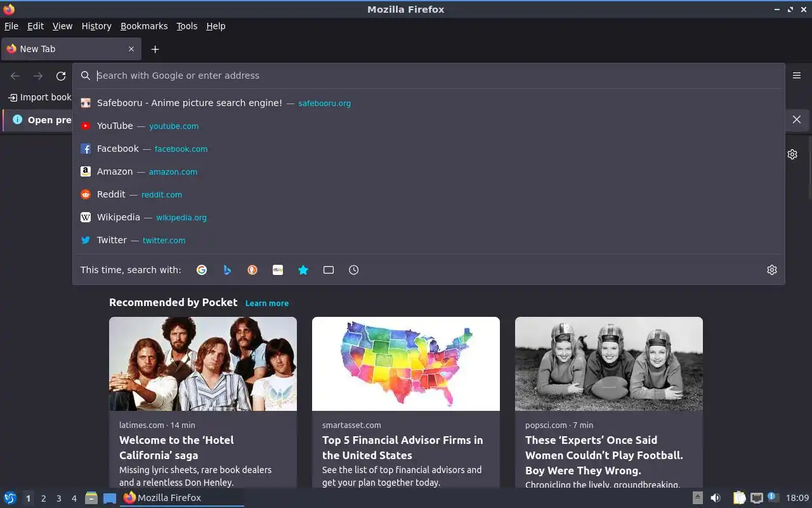Viewport: 812px width, 508px height.
Task: Open 'Welcome to the Hotel California saga' article
Action: point(176,448)
